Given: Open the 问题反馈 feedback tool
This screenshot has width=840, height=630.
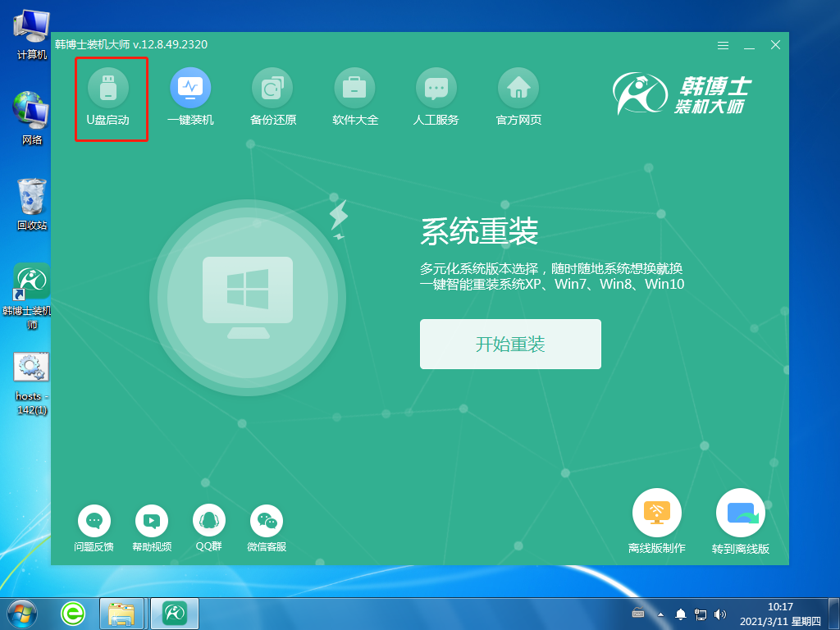Looking at the screenshot, I should (x=94, y=520).
